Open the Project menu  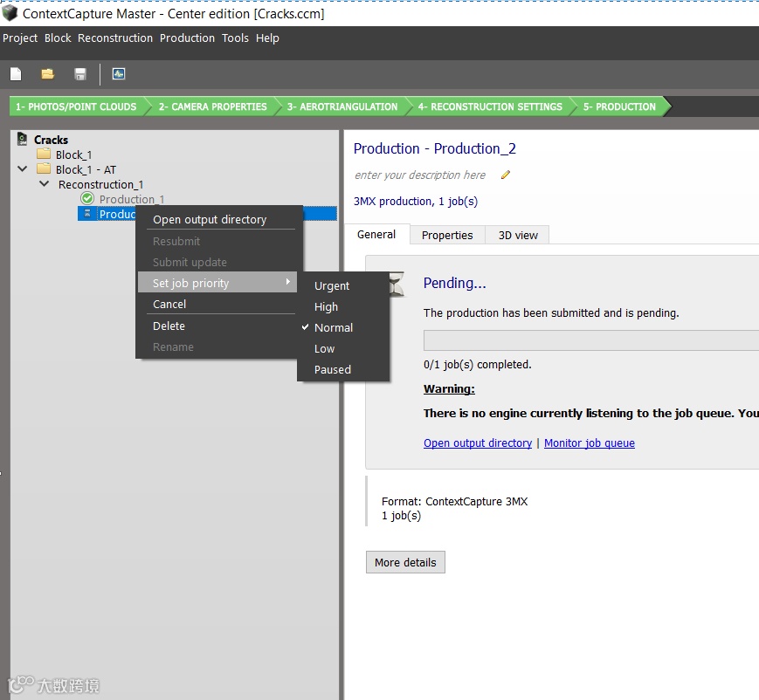pyautogui.click(x=20, y=38)
